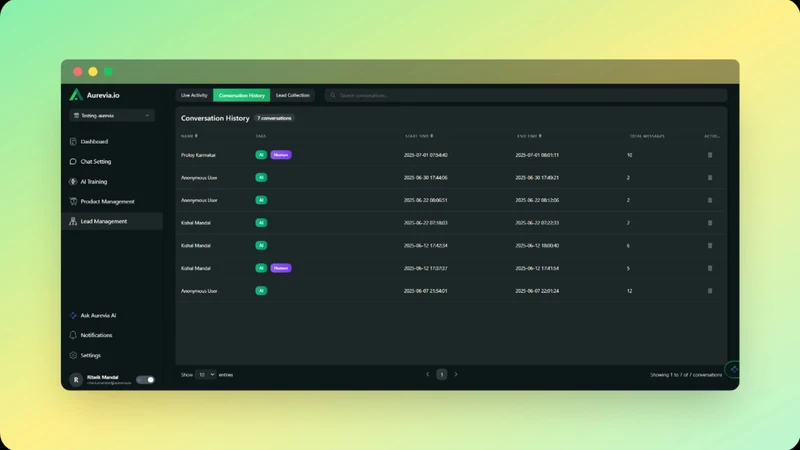Click the Human tag on Proloy Karmakar row
The width and height of the screenshot is (800, 450).
281,155
